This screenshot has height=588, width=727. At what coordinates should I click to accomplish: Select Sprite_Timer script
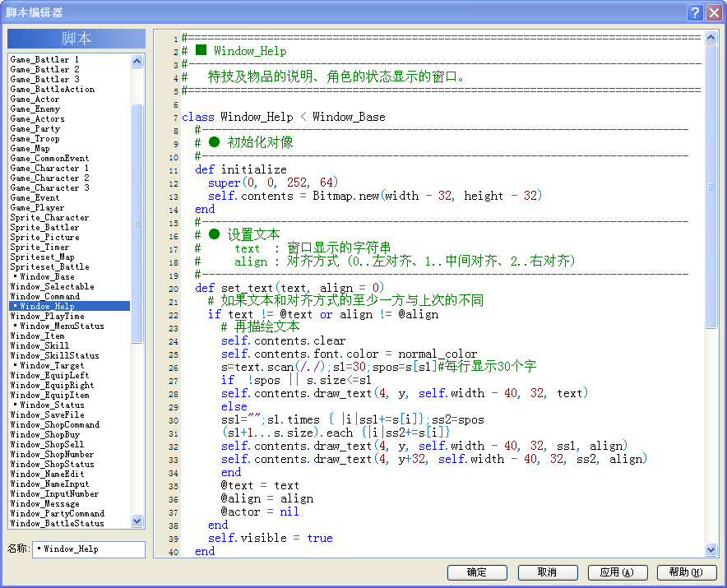click(70, 248)
